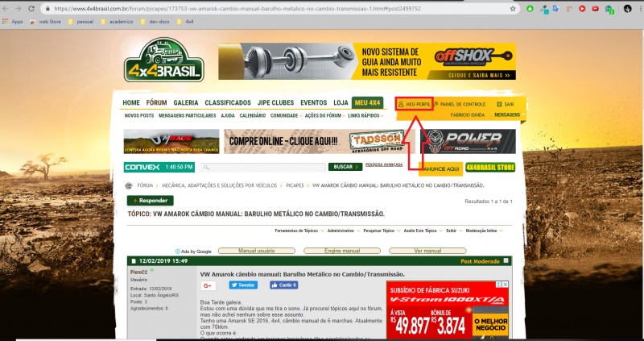
Task: Open the CLASSIFICADOS menu item
Action: (x=228, y=103)
